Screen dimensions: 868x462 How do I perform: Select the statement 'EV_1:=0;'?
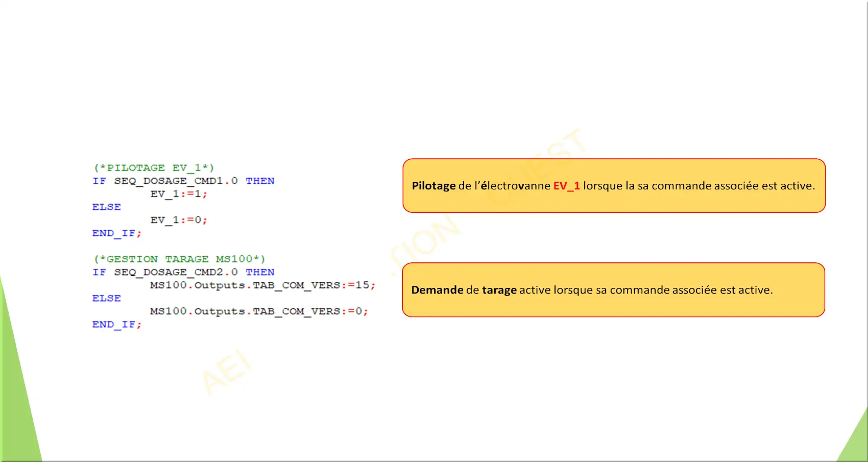(179, 220)
